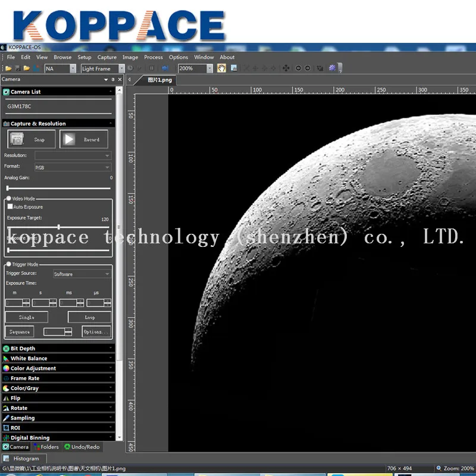
Task: Click the ROI section icon
Action: (6, 428)
